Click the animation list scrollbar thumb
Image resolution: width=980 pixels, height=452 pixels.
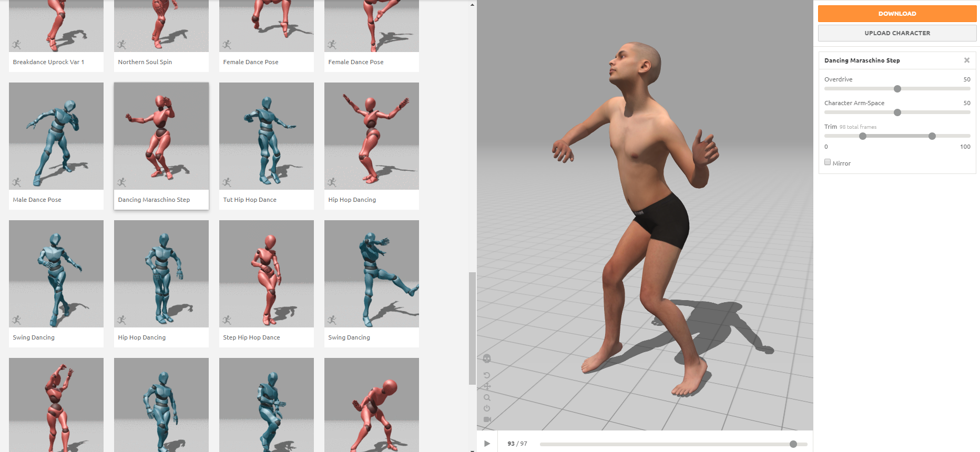472,328
